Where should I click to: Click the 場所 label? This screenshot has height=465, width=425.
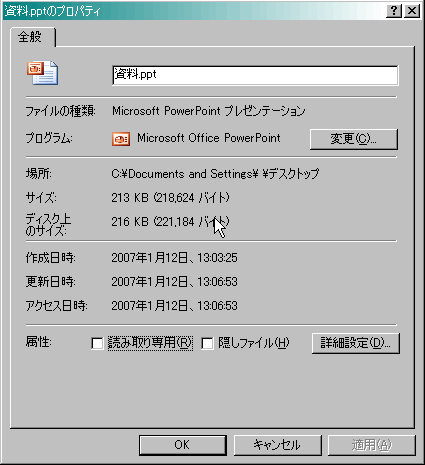click(39, 174)
